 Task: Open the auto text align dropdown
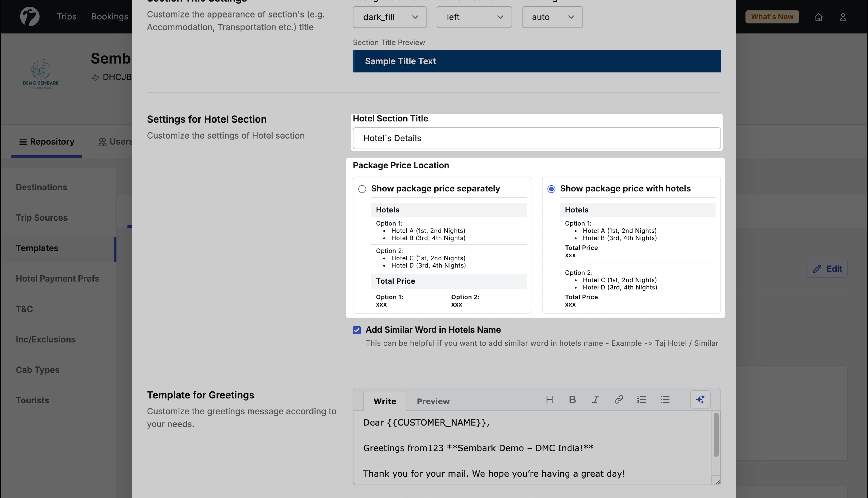coord(552,17)
